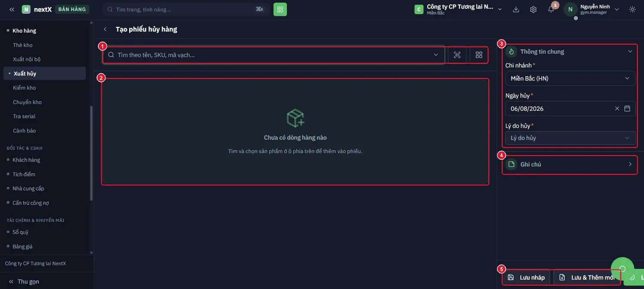Open settings gear icon
This screenshot has height=289, width=644.
coord(533,9)
